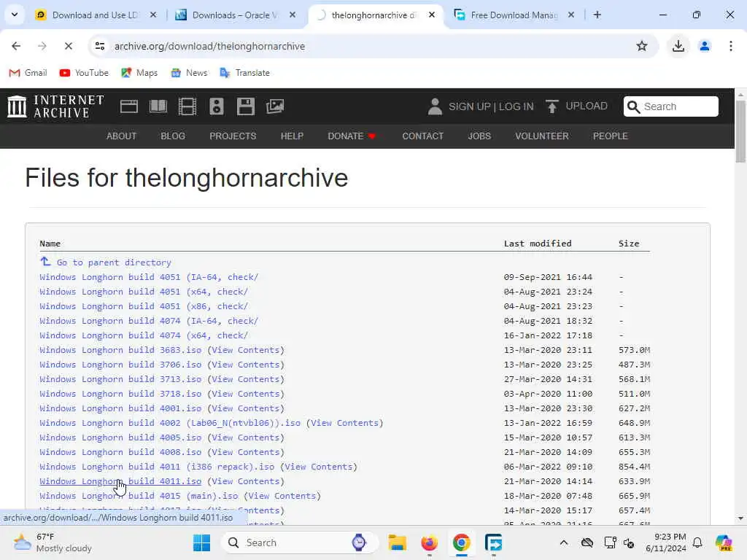Open Longhorn build 4074 (x64, check/ folder
This screenshot has height=560, width=747.
point(144,335)
